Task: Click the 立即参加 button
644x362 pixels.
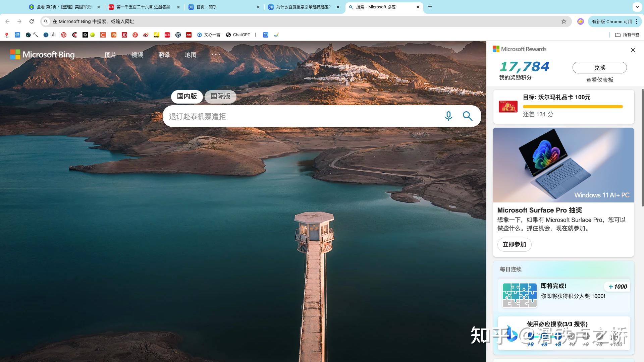Action: [x=514, y=244]
